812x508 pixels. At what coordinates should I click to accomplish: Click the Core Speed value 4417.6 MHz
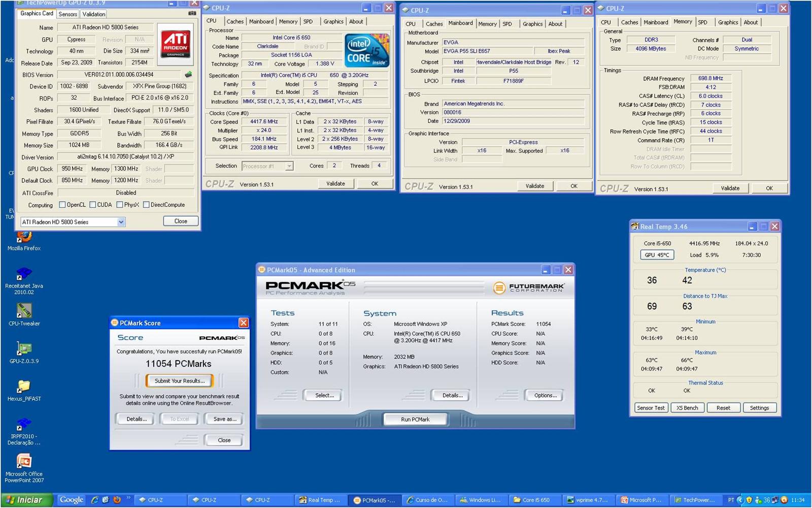tap(264, 121)
